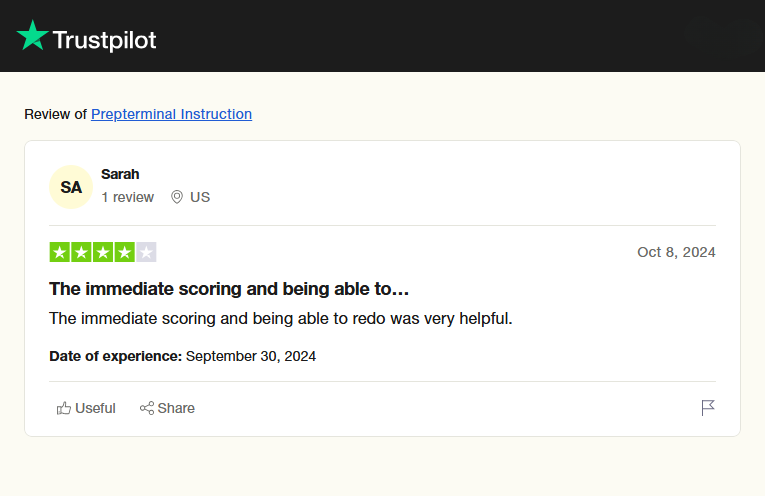Click the third green rating star
Image resolution: width=765 pixels, height=496 pixels.
pos(103,252)
